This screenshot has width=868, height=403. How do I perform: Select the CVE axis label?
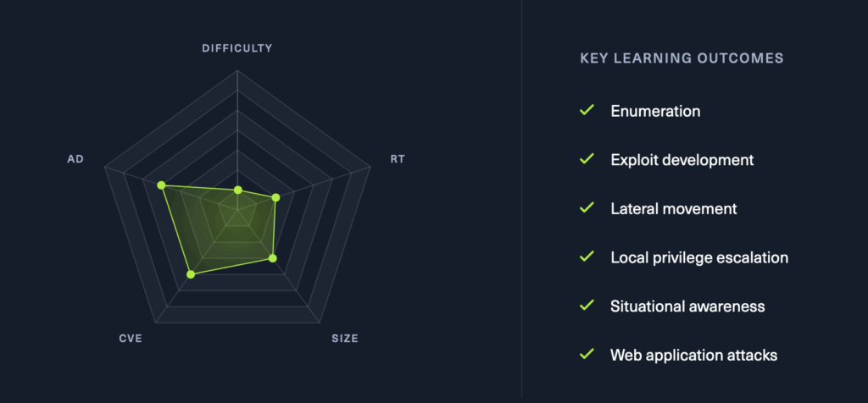coord(131,339)
